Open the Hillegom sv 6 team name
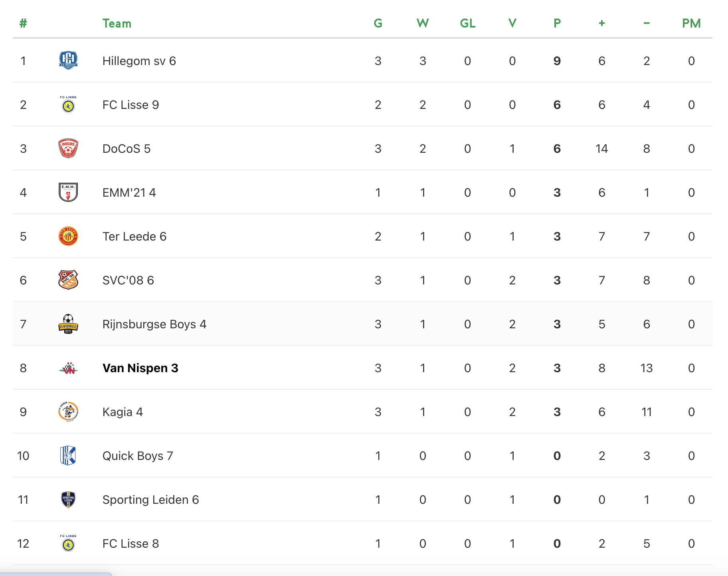 coord(139,61)
